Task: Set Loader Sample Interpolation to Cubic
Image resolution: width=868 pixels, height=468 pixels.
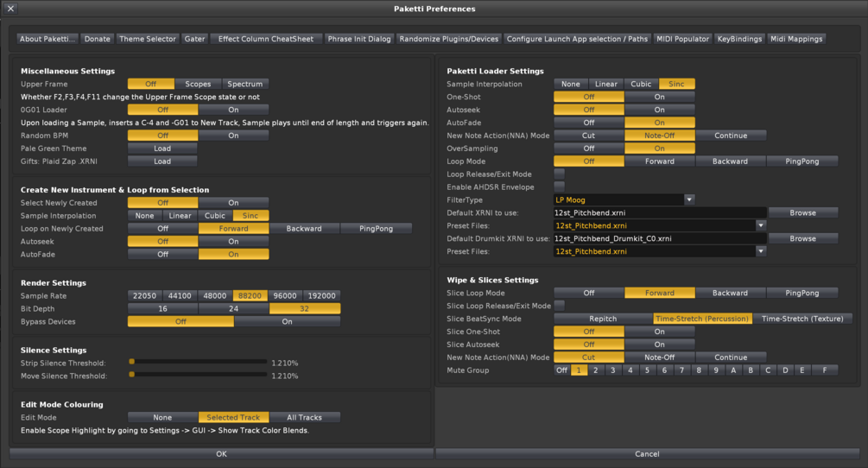Action: [x=641, y=84]
